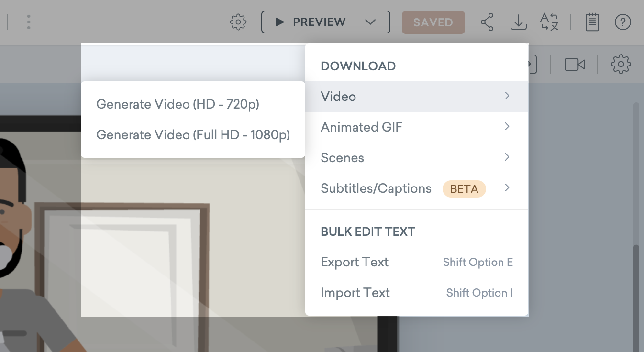Open the settings gear beside Preview

pyautogui.click(x=238, y=22)
